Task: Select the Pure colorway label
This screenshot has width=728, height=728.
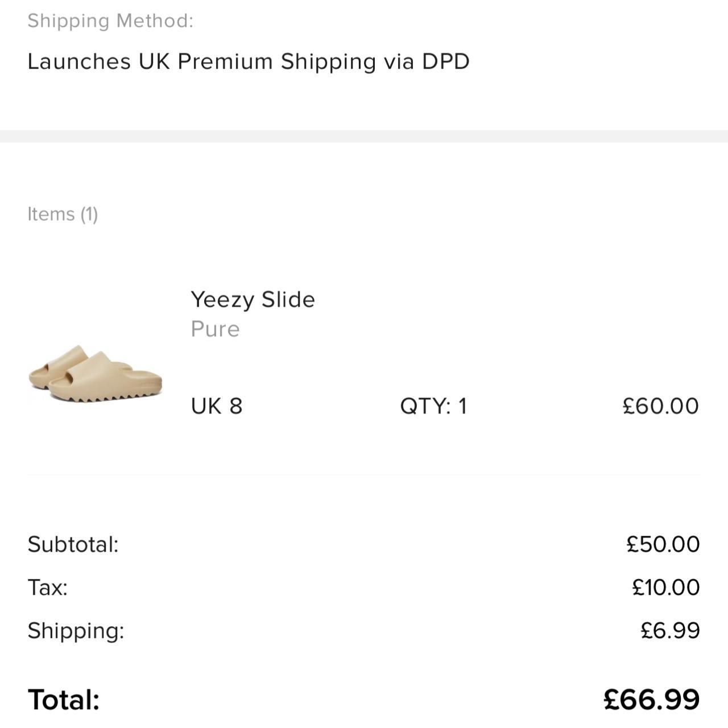Action: pyautogui.click(x=215, y=329)
